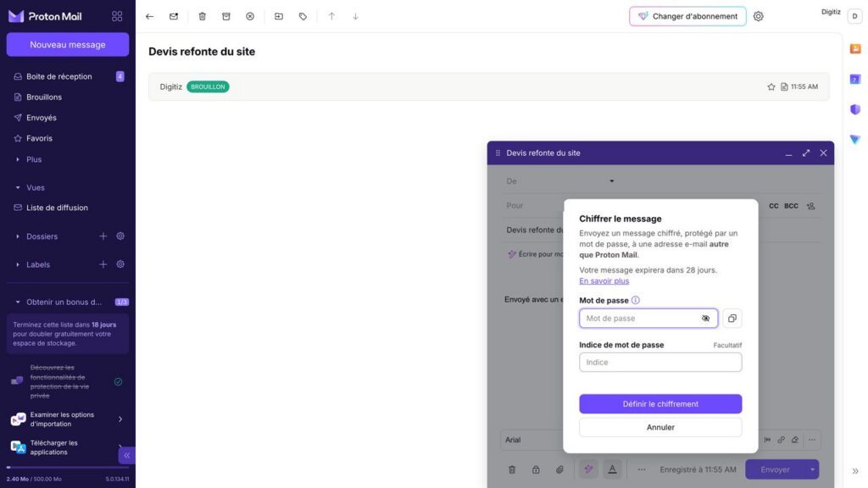Open the Favoris folder
This screenshot has height=488, width=868.
point(68,138)
